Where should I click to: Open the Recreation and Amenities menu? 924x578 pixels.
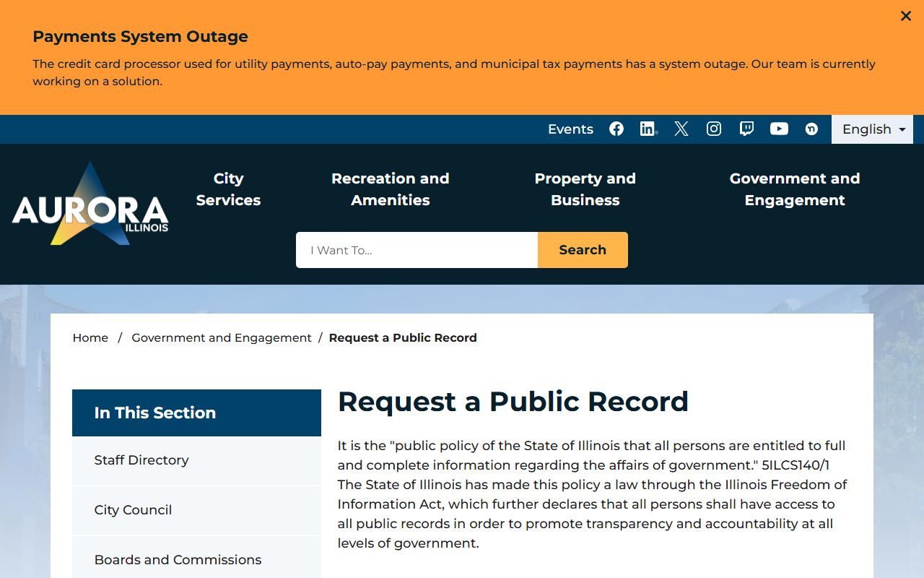pyautogui.click(x=391, y=189)
